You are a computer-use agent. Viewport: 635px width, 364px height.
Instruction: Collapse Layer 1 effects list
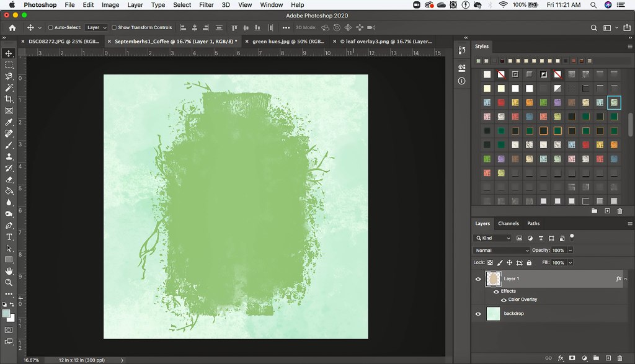(x=626, y=279)
